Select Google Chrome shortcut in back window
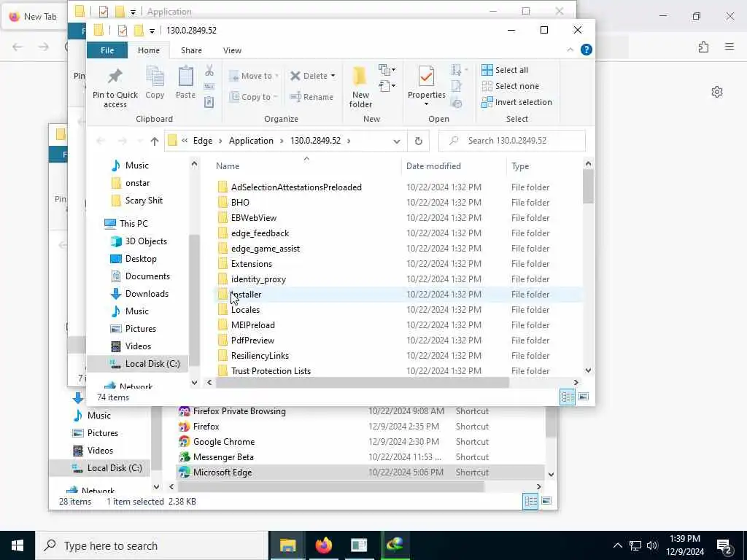 tap(223, 442)
